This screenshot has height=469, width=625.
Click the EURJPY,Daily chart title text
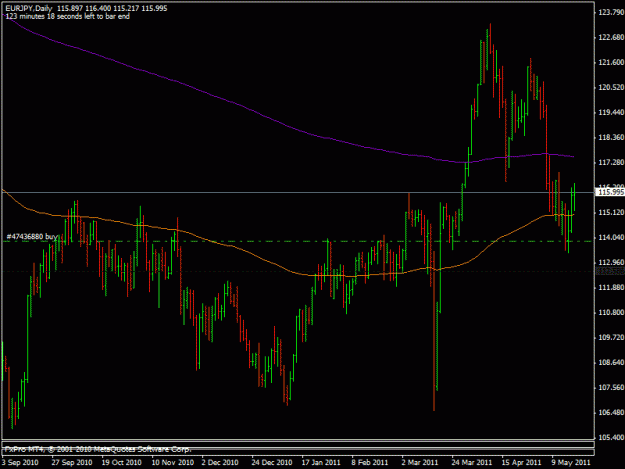(29, 8)
